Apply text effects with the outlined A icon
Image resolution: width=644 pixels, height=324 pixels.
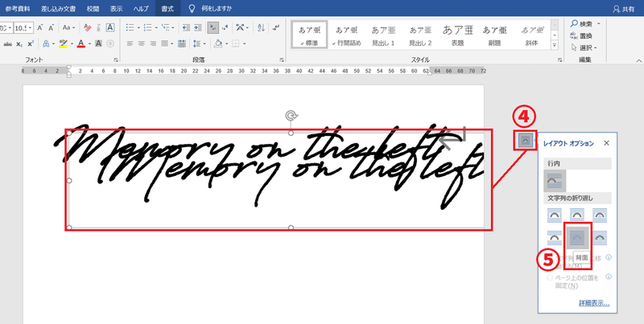pyautogui.click(x=46, y=43)
